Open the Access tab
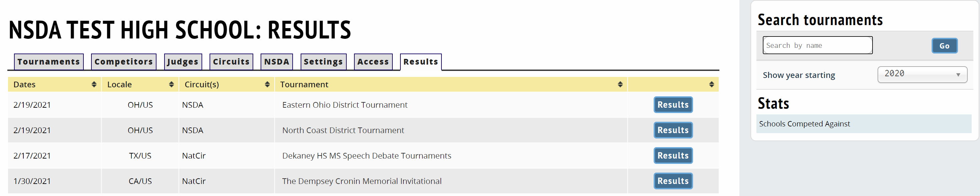Viewport: 980px width, 196px height. [x=373, y=62]
